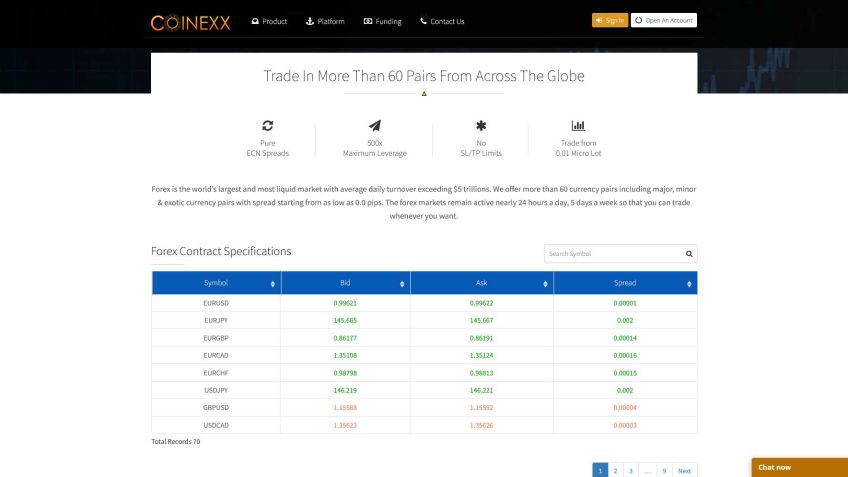
Task: Click the Coinexx logo
Action: tap(190, 21)
